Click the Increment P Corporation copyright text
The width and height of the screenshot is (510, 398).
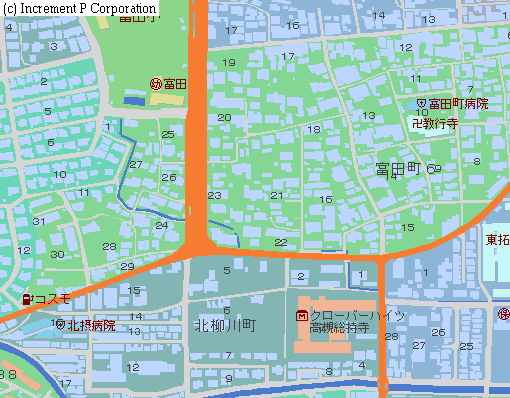point(79,9)
